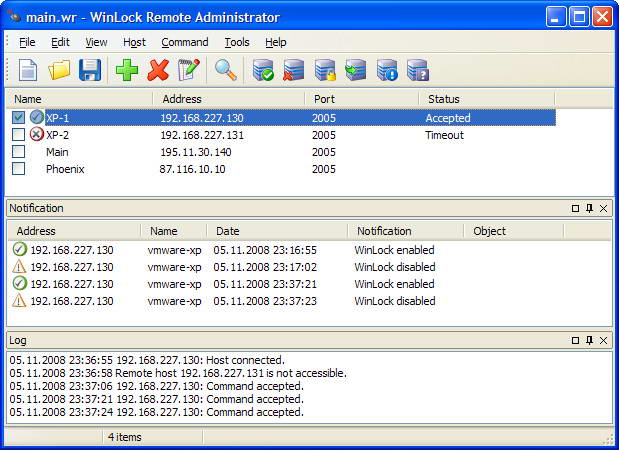
Task: Close the Log panel
Action: coord(604,340)
